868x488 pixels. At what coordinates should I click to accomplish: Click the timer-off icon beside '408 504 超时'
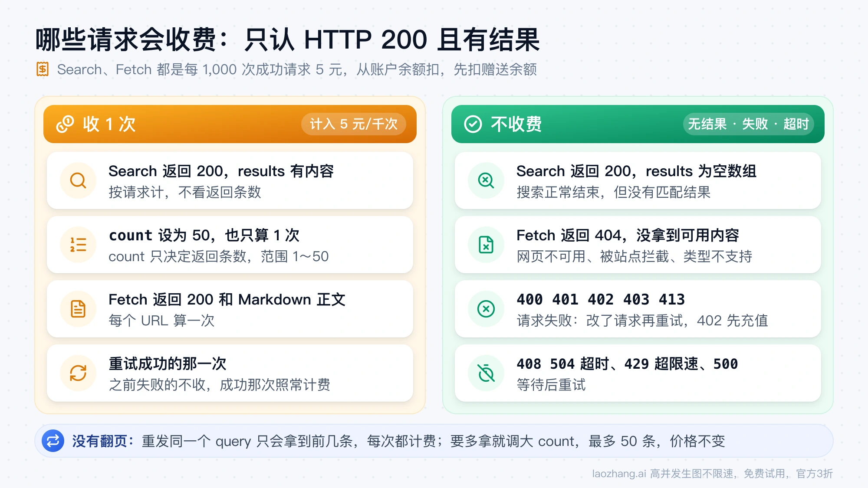pyautogui.click(x=486, y=373)
